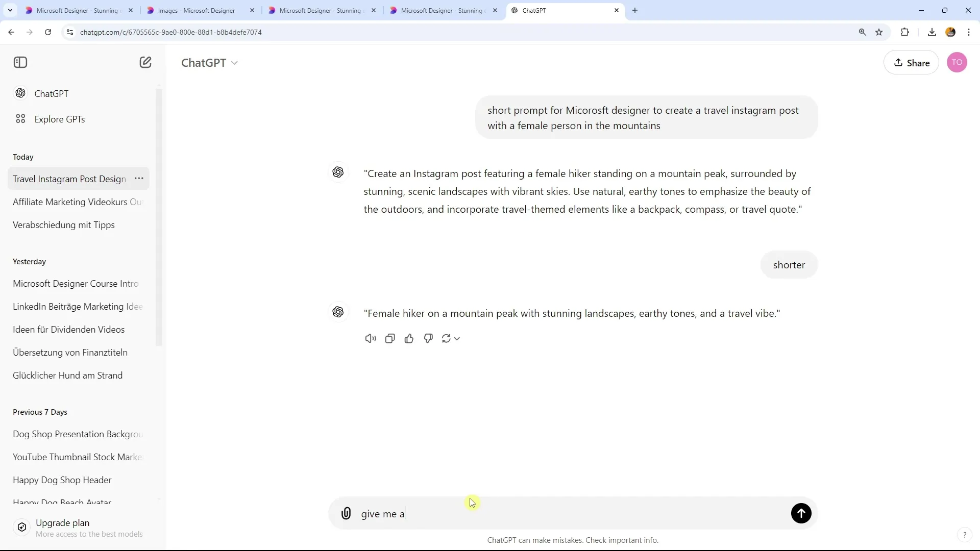980x551 pixels.
Task: Click the 'Previous 7 Days' heading
Action: click(x=40, y=412)
